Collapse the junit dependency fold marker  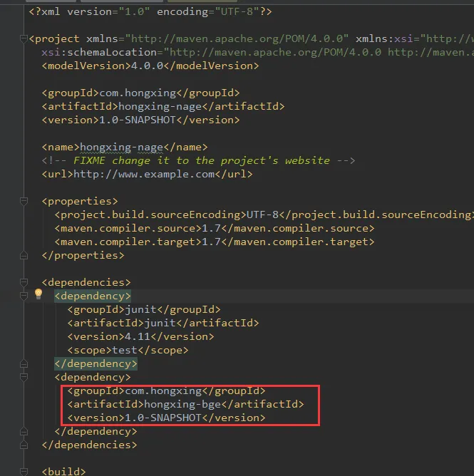coord(24,296)
